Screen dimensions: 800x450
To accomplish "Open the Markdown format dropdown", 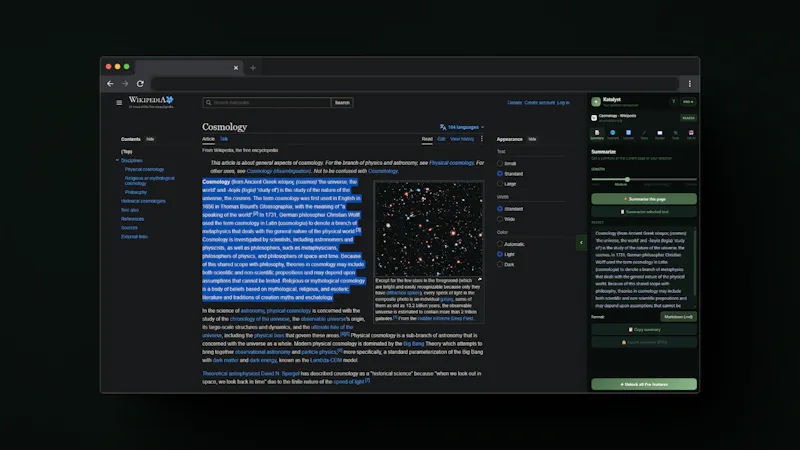I will pos(678,317).
